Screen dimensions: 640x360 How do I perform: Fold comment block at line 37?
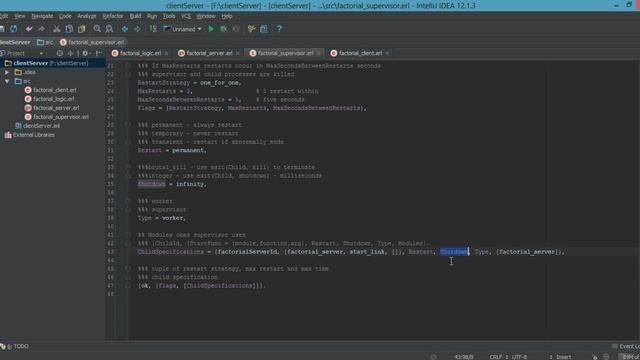click(x=128, y=201)
